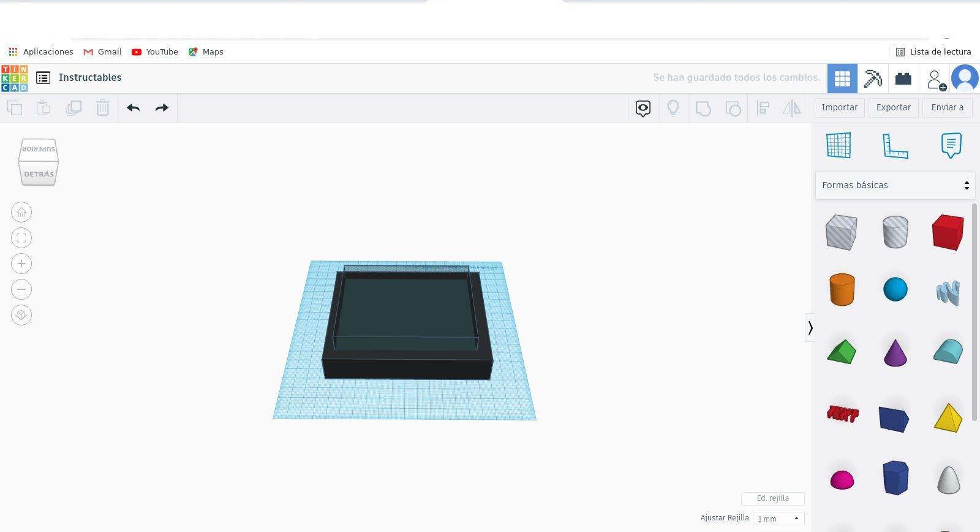This screenshot has height=532, width=980.
Task: Pick the yellow pyramid shape
Action: [x=948, y=417]
